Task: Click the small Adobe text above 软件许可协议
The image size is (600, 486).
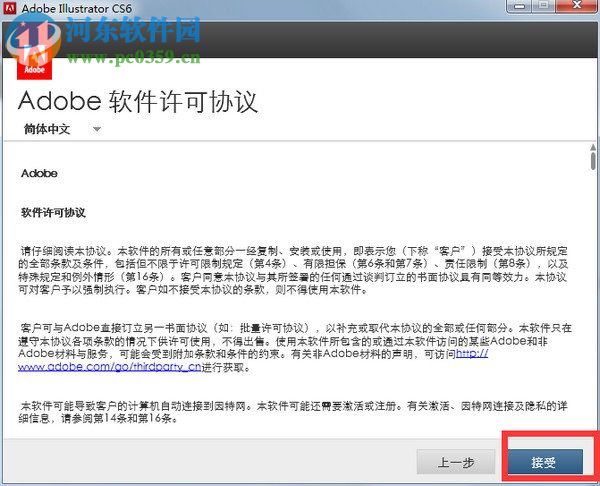Action: click(x=39, y=173)
